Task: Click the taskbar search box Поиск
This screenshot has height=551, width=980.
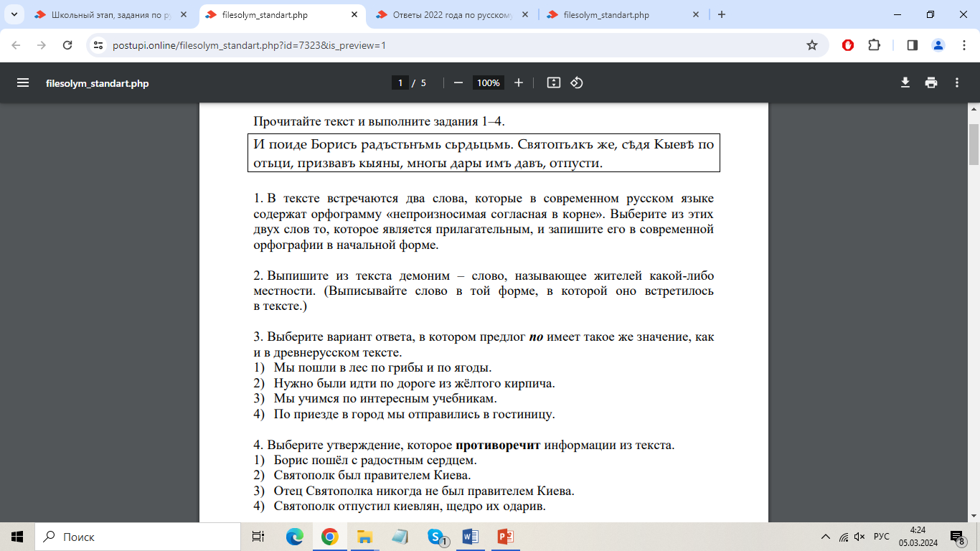Action: click(x=138, y=537)
